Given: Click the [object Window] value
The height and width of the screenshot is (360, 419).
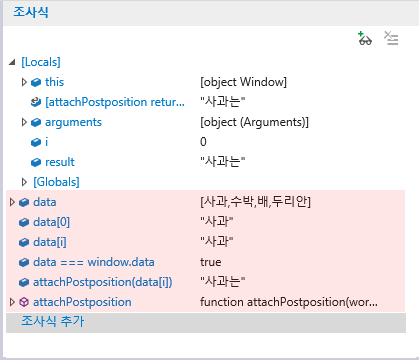Looking at the screenshot, I should [x=243, y=82].
